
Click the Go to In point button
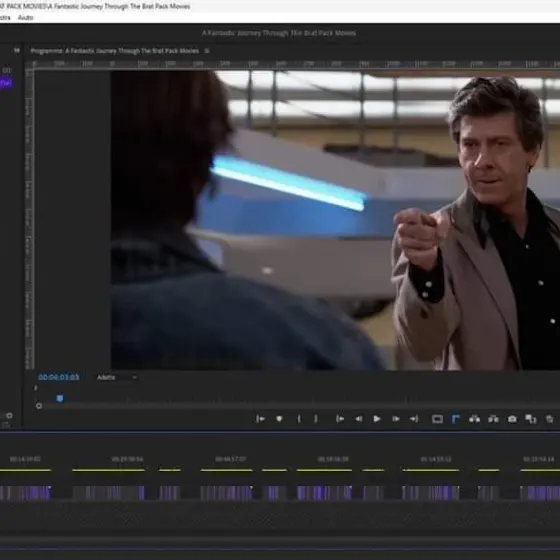[340, 419]
